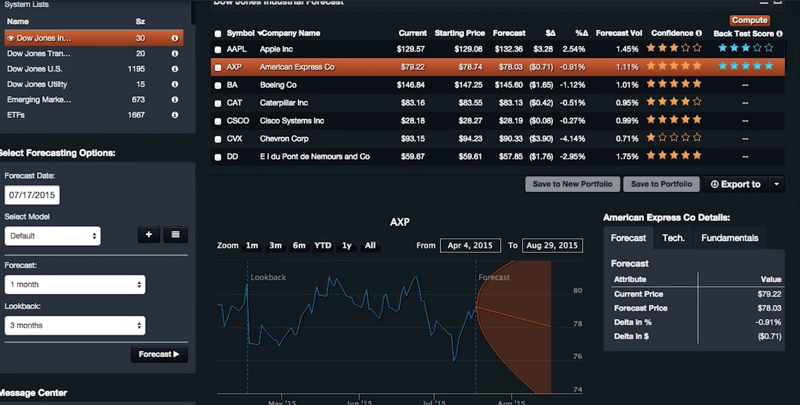The image size is (800, 405).
Task: Check the CSCO row checkbox
Action: [x=218, y=121]
